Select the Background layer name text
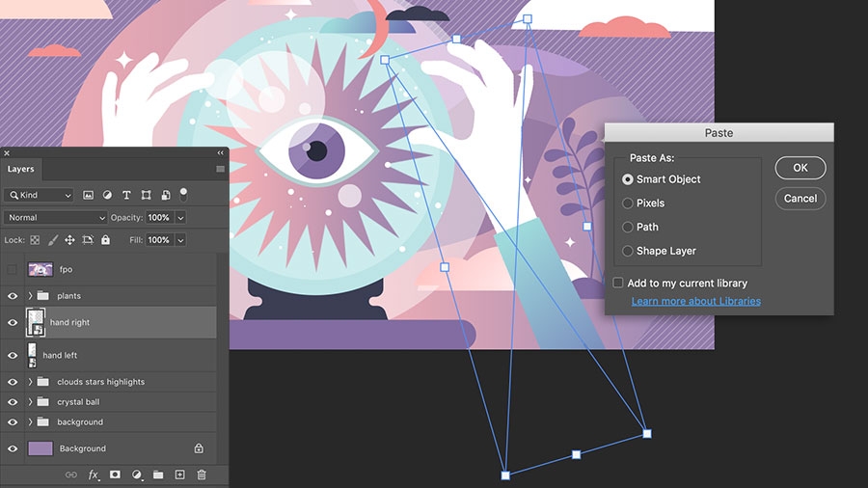Screen dimensions: 868x488 pos(83,448)
